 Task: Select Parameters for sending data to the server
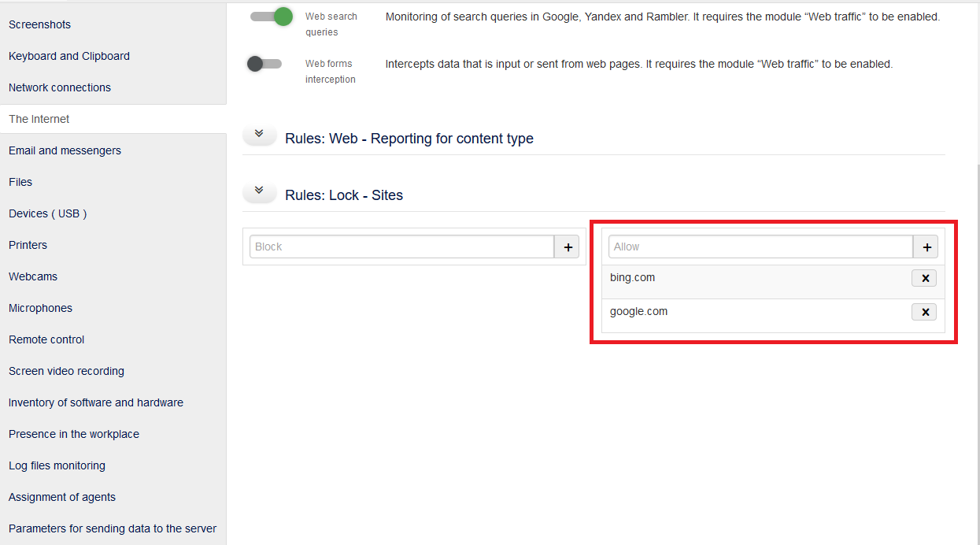112,528
